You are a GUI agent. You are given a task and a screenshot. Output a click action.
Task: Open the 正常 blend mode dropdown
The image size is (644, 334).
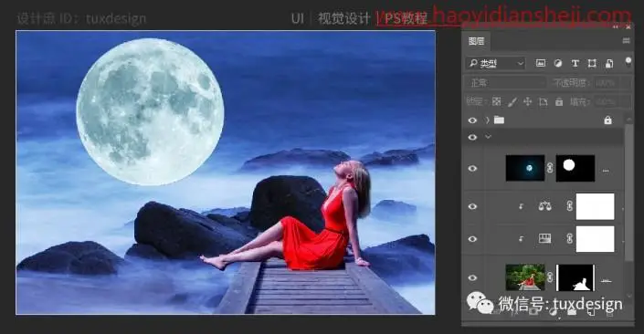505,82
